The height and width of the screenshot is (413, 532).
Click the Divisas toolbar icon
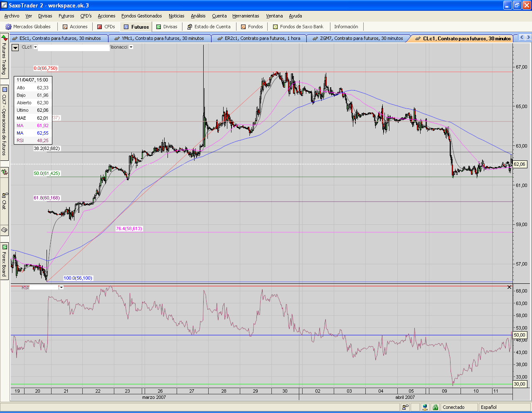pyautogui.click(x=159, y=27)
